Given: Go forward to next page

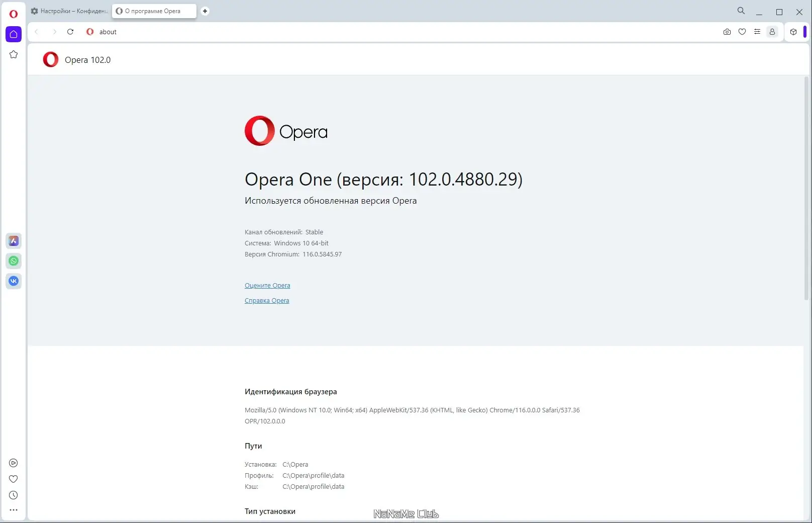Looking at the screenshot, I should (x=54, y=32).
